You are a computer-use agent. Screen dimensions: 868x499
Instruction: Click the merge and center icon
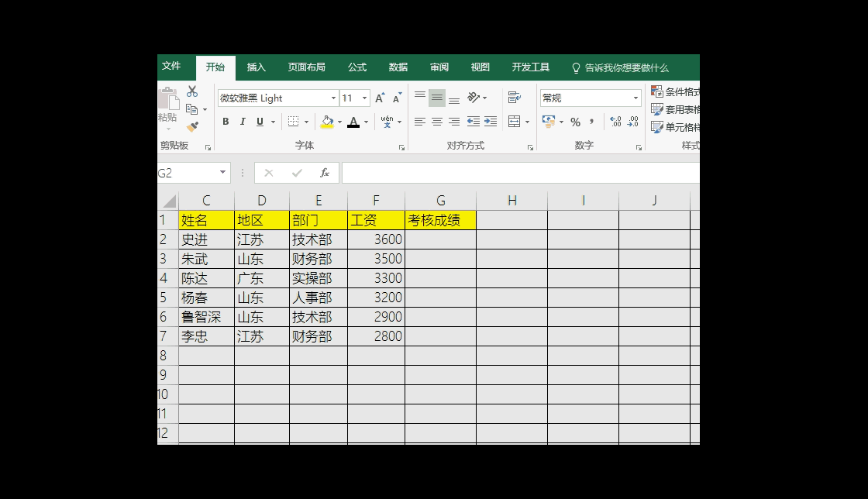[x=515, y=122]
